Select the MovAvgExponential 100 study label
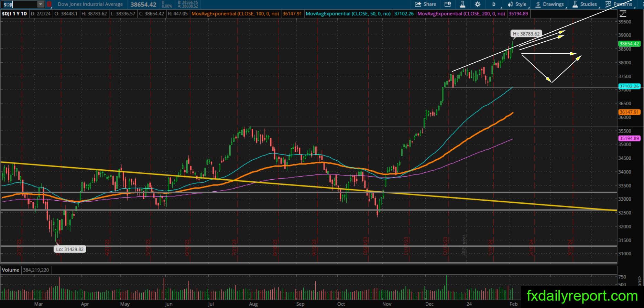The height and width of the screenshot is (308, 644). pyautogui.click(x=235, y=14)
